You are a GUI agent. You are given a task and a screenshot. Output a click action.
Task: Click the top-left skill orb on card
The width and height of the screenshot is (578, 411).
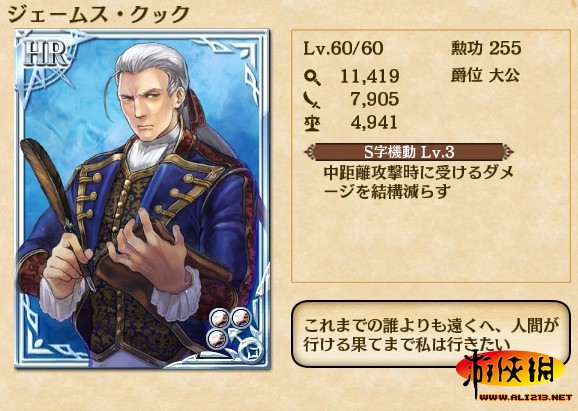pos(219,318)
